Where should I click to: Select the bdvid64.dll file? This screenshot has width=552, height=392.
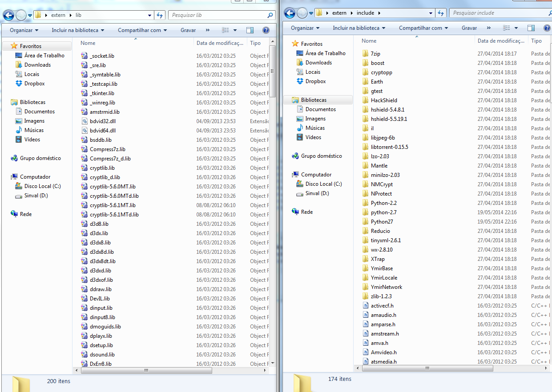tap(102, 131)
